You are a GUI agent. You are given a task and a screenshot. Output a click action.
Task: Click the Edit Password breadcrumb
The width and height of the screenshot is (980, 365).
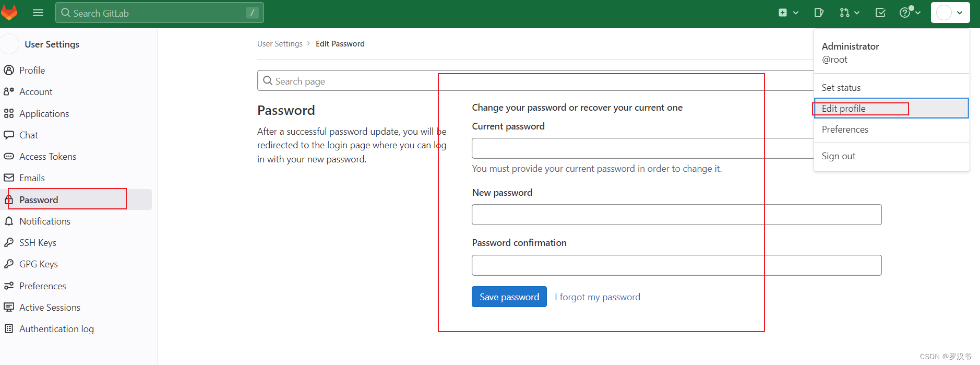click(x=340, y=43)
